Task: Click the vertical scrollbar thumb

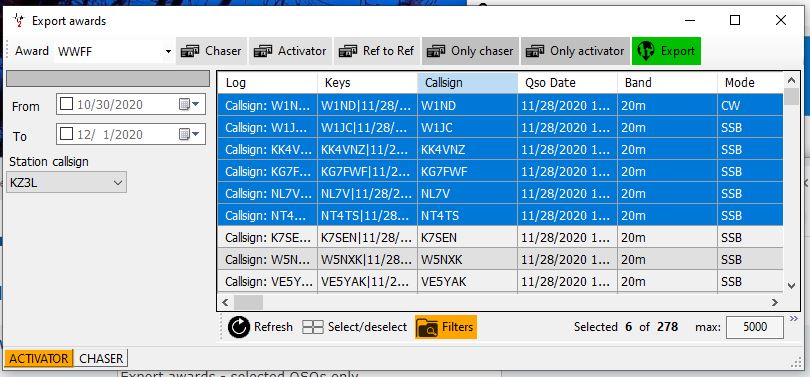Action: click(791, 97)
